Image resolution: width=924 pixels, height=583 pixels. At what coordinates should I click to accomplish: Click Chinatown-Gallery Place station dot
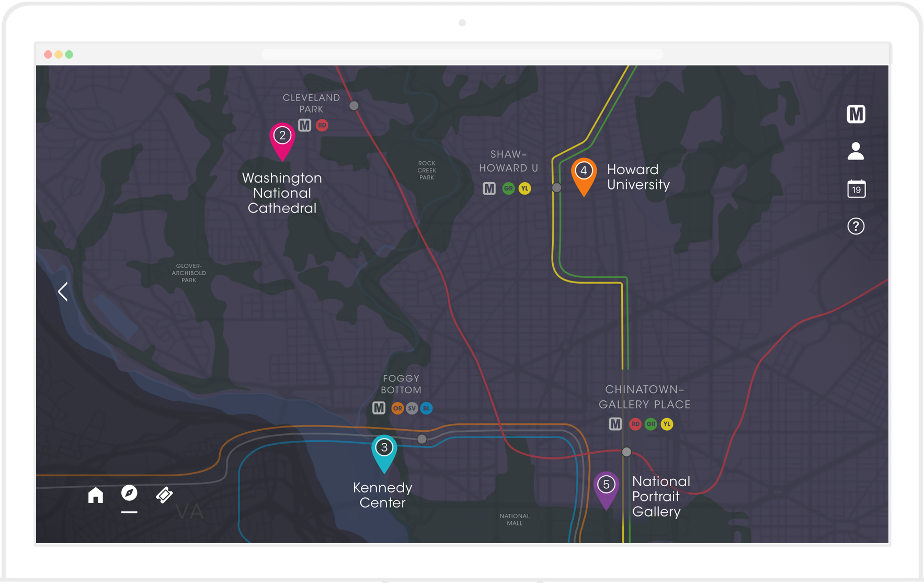click(x=626, y=452)
